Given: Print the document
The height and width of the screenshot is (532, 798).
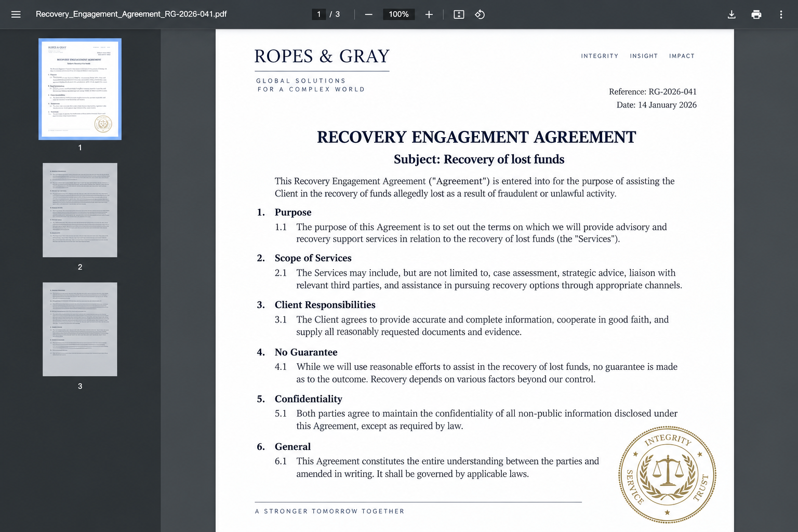Looking at the screenshot, I should 756,15.
